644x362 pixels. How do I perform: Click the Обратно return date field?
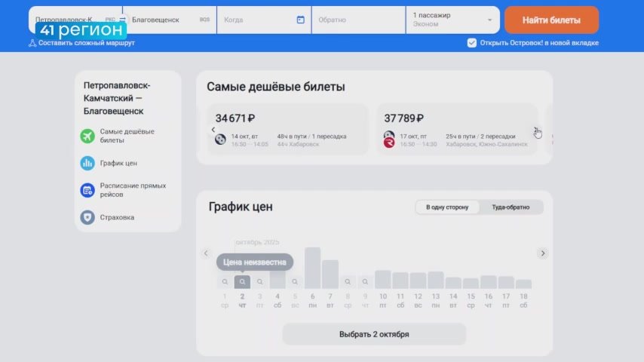click(359, 20)
